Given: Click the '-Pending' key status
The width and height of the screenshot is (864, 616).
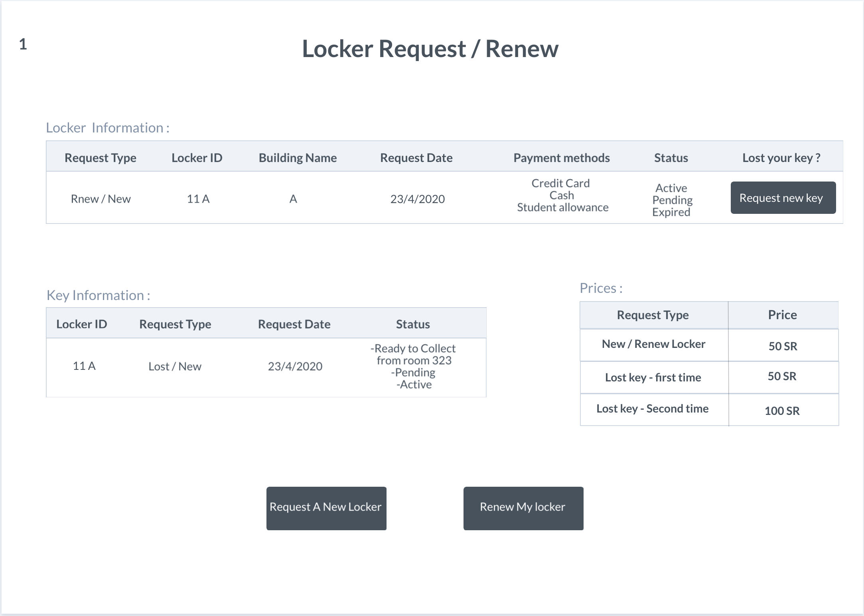Looking at the screenshot, I should tap(413, 372).
